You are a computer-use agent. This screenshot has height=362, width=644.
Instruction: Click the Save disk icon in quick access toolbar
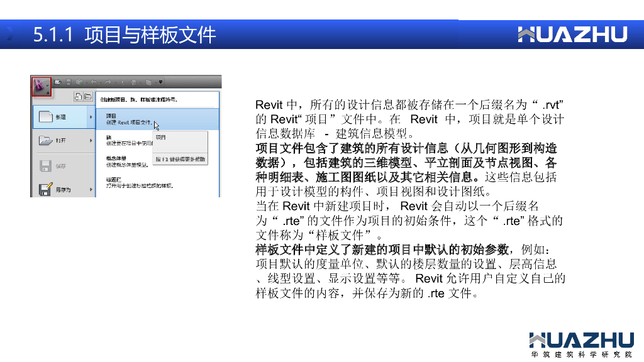tap(68, 82)
